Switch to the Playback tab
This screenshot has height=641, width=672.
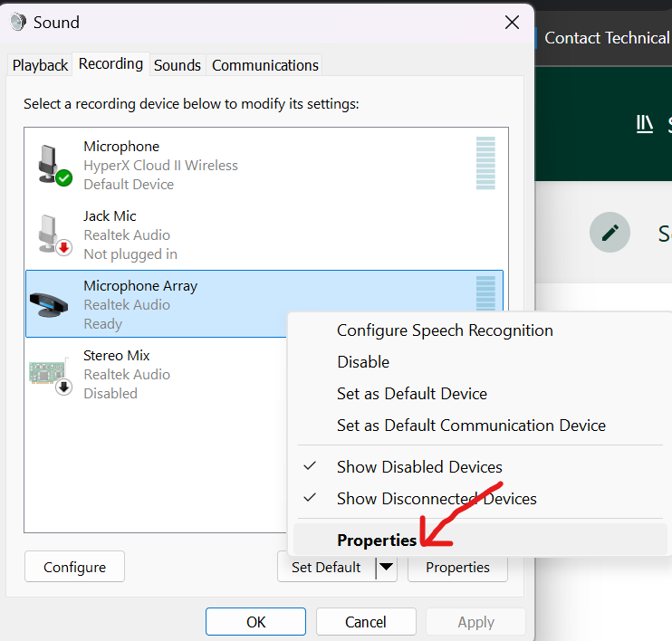pyautogui.click(x=40, y=65)
